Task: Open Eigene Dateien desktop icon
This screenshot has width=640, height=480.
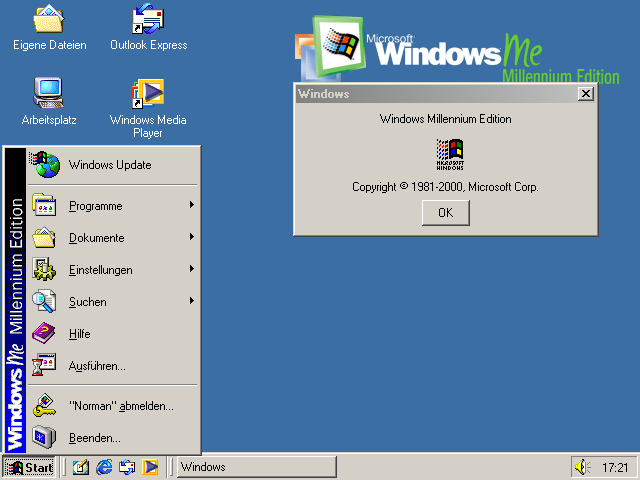Action: pyautogui.click(x=49, y=20)
